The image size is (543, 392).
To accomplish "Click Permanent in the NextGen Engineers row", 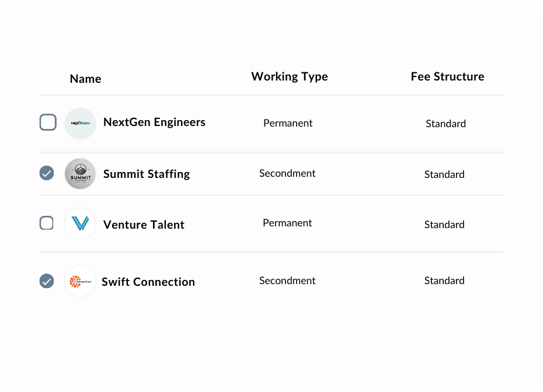I will (x=288, y=123).
